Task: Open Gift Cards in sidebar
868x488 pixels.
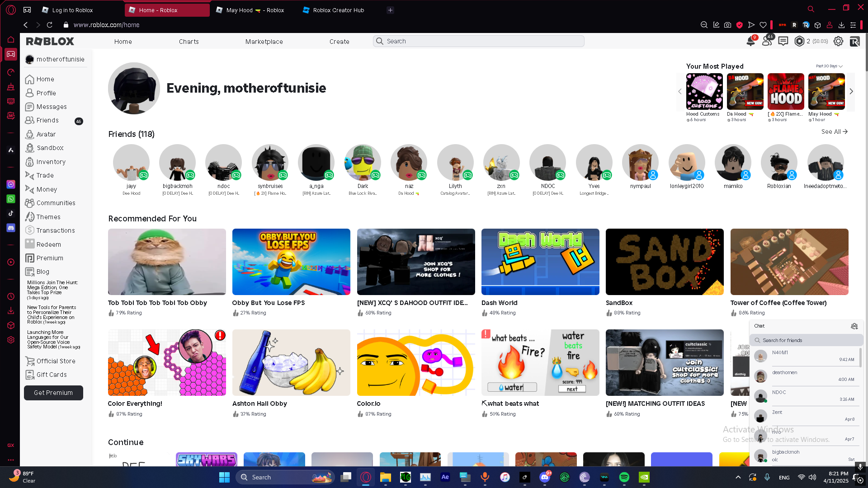Action: tap(51, 375)
